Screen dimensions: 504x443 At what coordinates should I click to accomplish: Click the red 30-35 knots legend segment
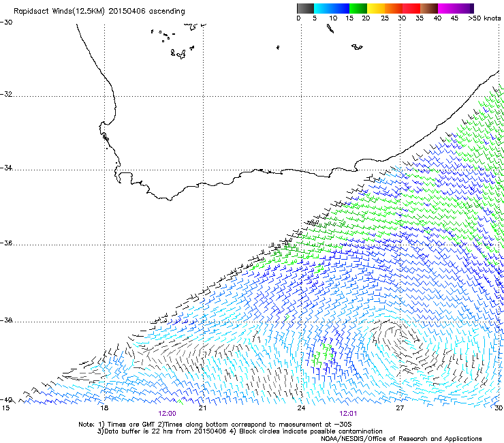411,8
